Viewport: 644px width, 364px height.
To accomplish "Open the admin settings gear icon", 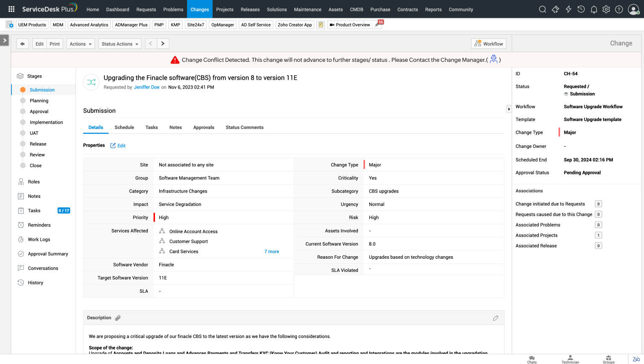I will pyautogui.click(x=606, y=9).
